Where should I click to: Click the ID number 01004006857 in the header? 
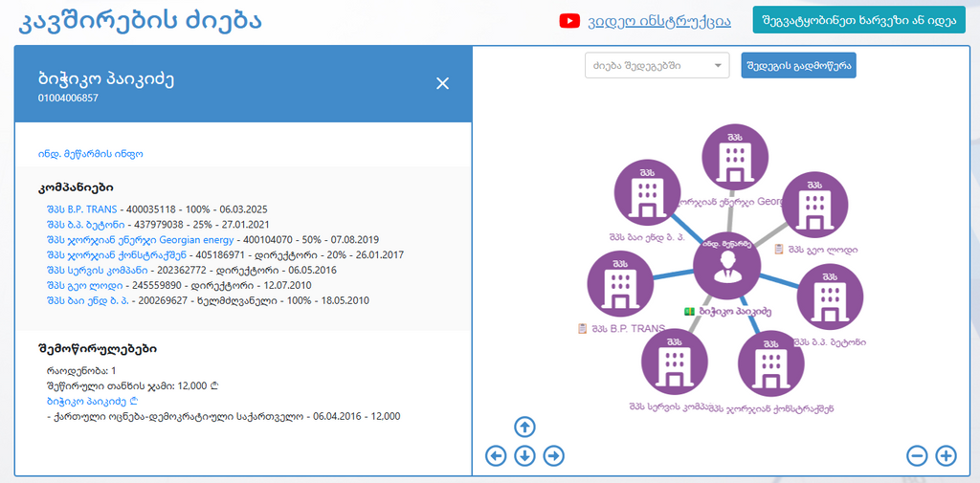click(68, 99)
